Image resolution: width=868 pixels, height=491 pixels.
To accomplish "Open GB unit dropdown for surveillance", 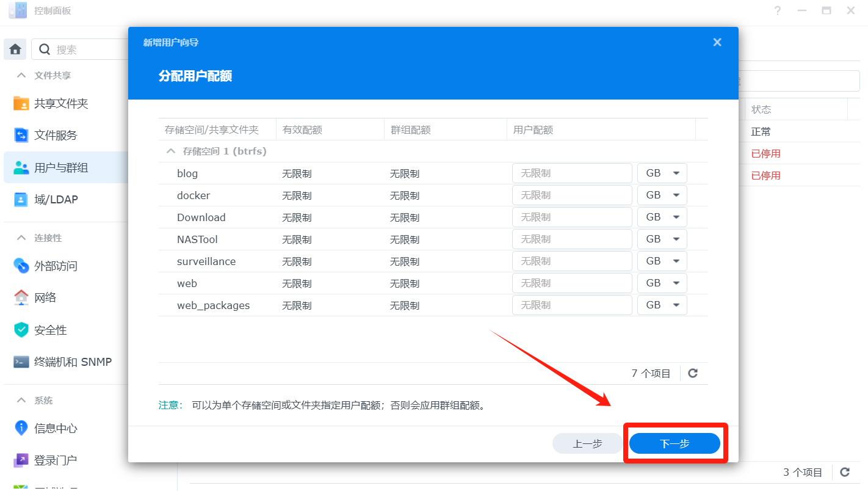I will point(662,261).
